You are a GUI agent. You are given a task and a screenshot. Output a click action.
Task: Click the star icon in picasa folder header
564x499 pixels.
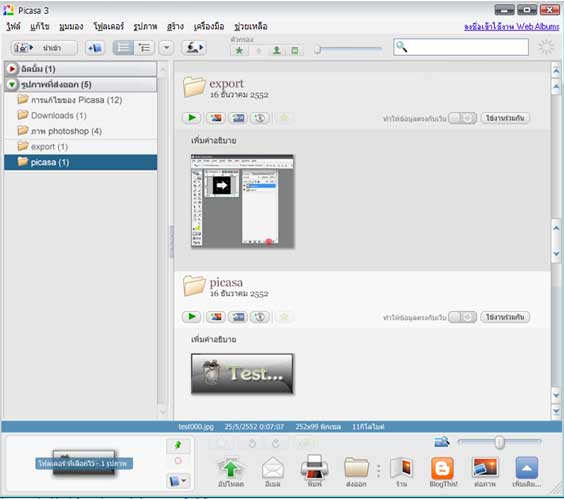click(284, 317)
